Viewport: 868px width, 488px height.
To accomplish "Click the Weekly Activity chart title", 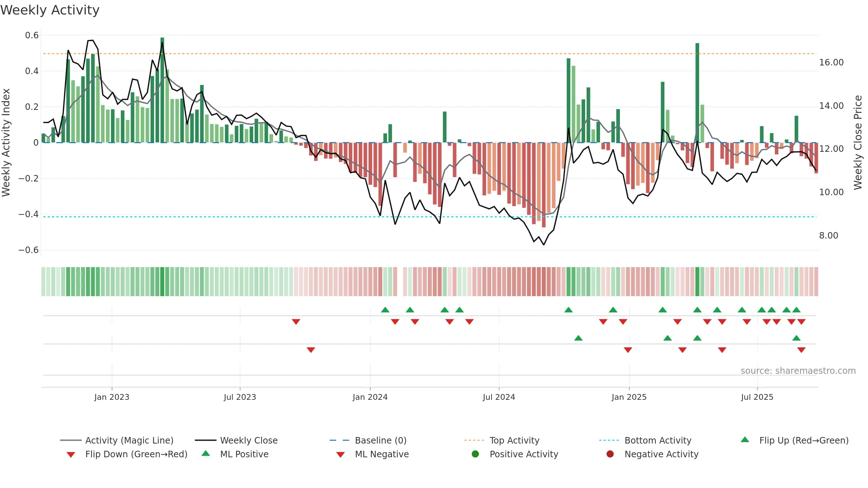I will click(50, 10).
